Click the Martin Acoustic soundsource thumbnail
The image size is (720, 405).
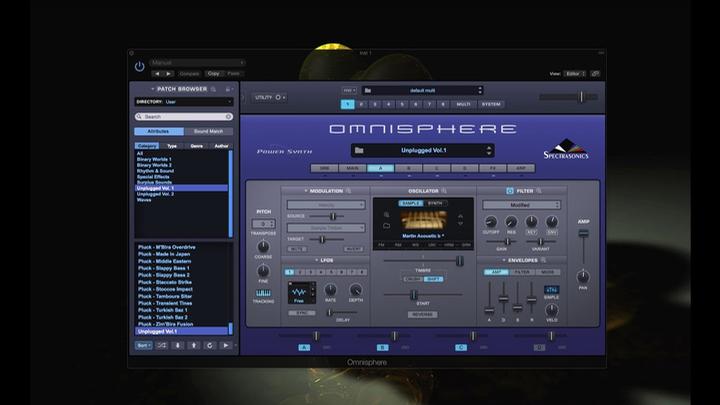(424, 221)
